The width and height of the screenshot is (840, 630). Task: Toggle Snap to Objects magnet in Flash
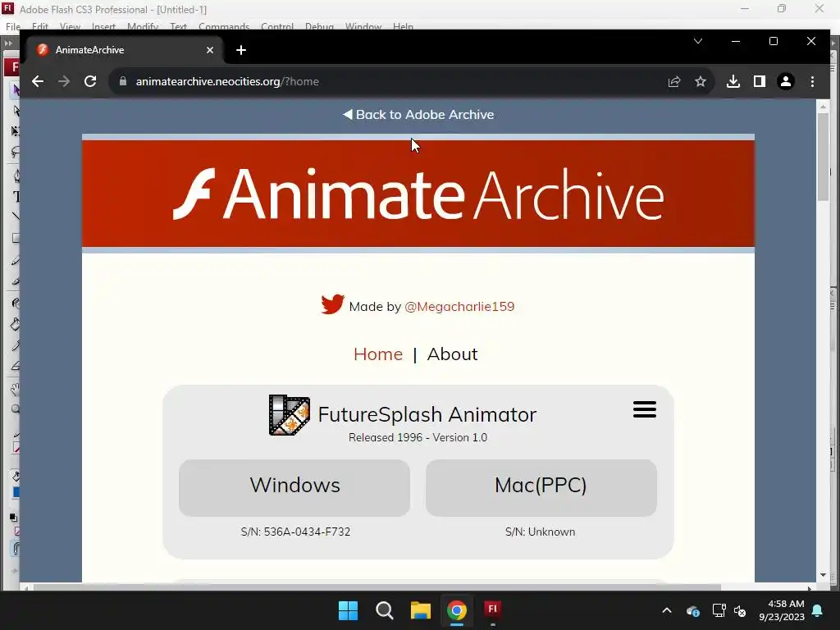16,549
